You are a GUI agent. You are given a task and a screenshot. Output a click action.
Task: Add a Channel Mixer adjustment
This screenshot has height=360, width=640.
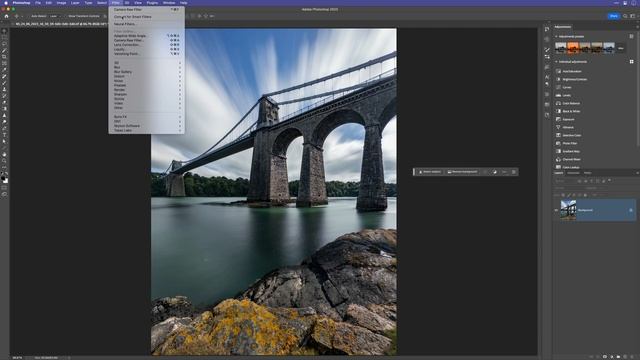(571, 159)
